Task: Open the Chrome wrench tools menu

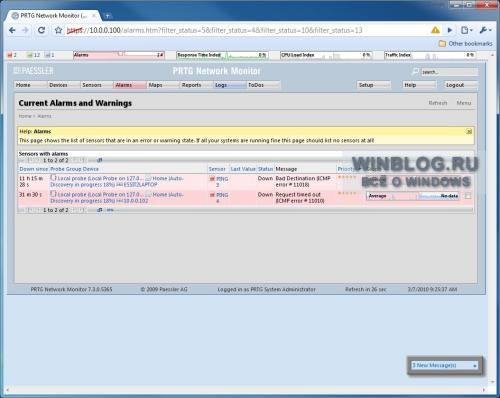Action: 485,30
